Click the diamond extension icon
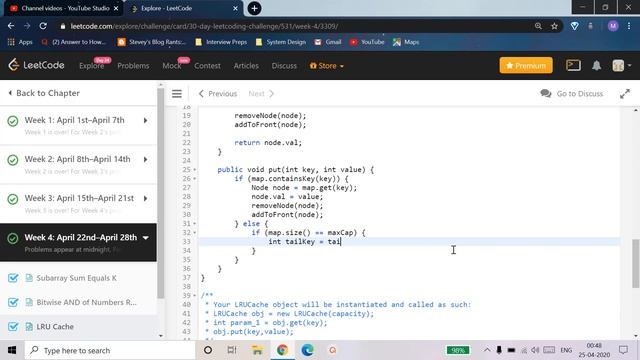The height and width of the screenshot is (360, 640). tap(574, 26)
